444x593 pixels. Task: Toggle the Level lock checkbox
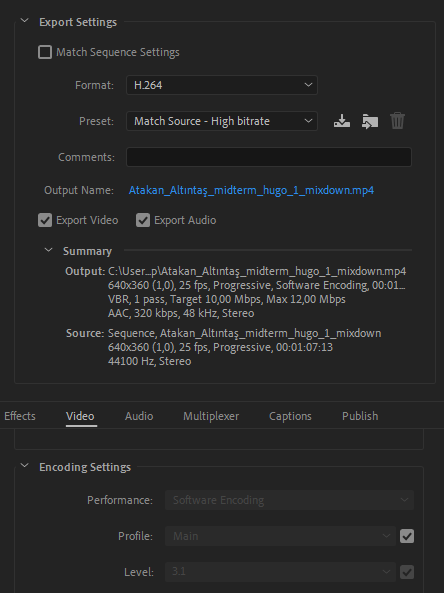click(407, 572)
